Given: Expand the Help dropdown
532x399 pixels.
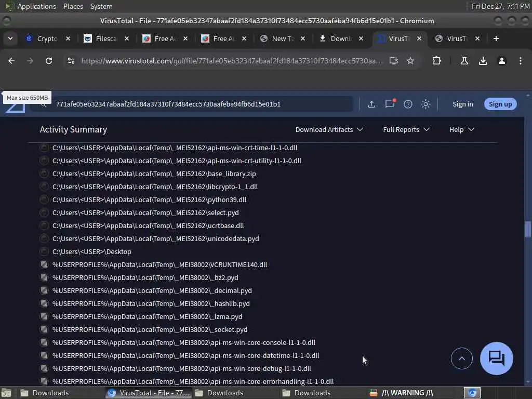Looking at the screenshot, I should tap(461, 129).
